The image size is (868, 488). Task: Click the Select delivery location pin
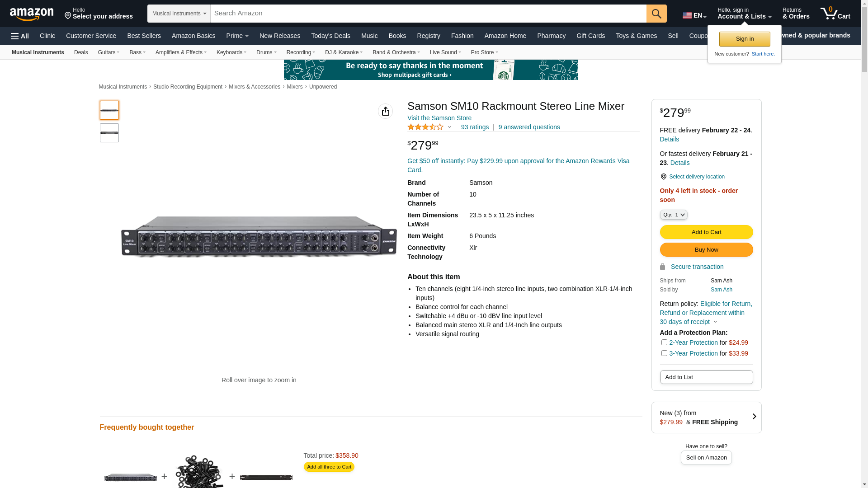coord(663,177)
